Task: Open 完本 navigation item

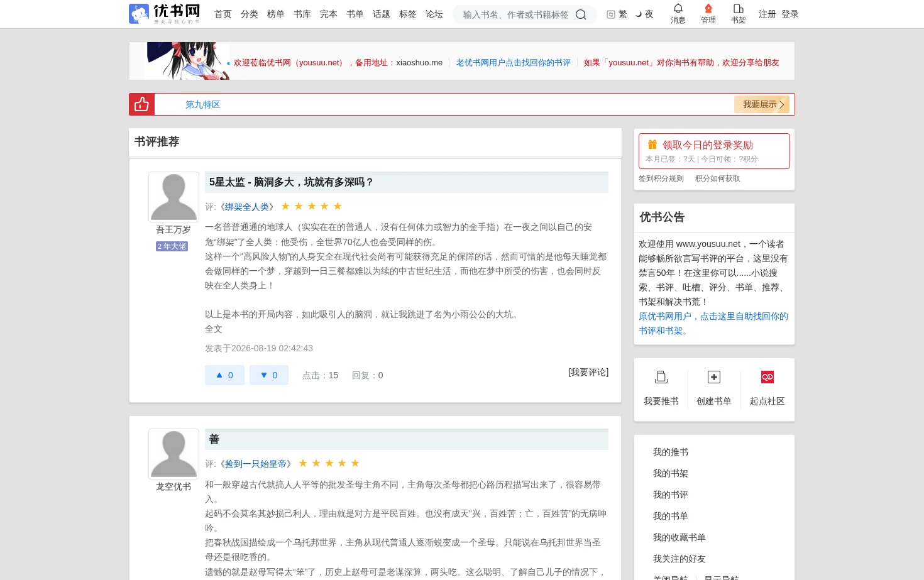Action: (x=329, y=14)
